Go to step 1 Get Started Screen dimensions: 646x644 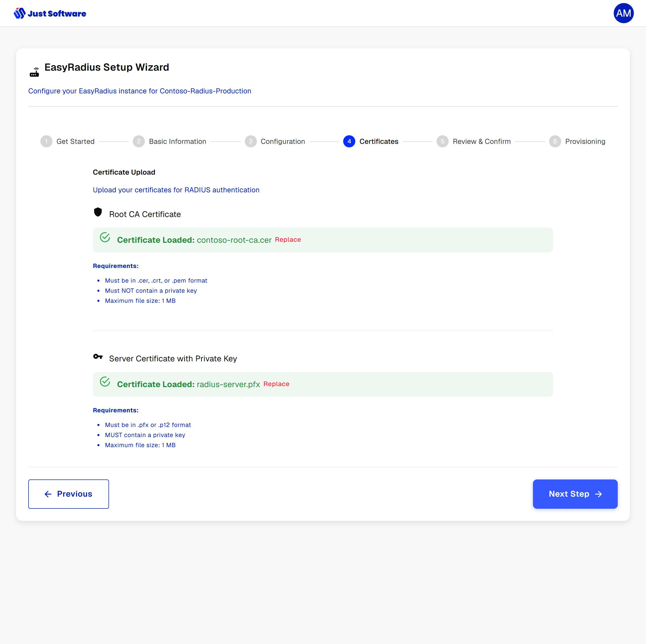tap(68, 141)
